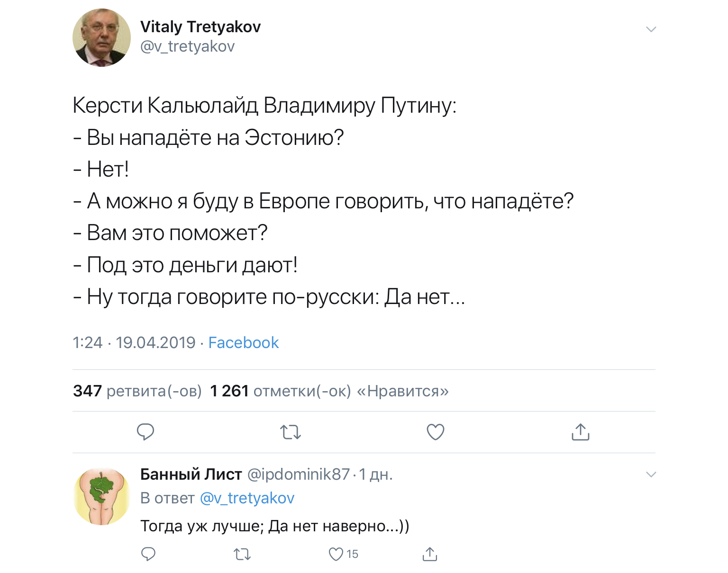Image resolution: width=728 pixels, height=573 pixels.
Task: Open Банный Лист's leaf avatar
Action: click(101, 496)
